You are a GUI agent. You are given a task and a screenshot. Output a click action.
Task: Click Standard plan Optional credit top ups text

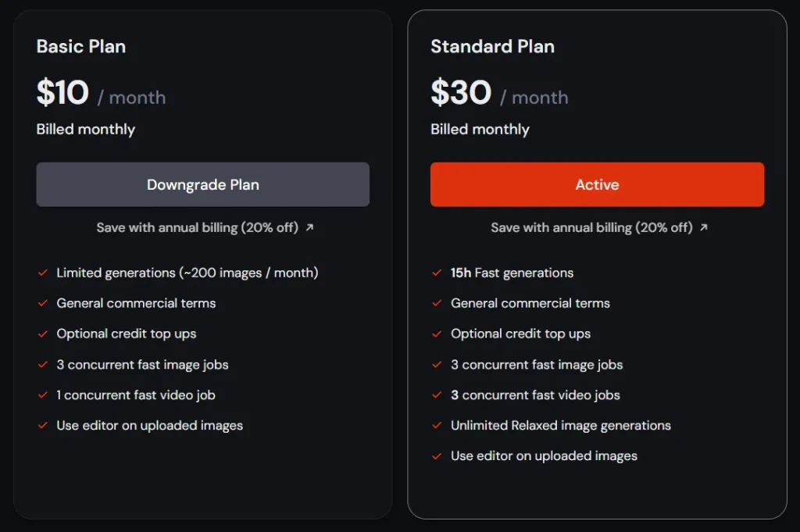tap(520, 334)
